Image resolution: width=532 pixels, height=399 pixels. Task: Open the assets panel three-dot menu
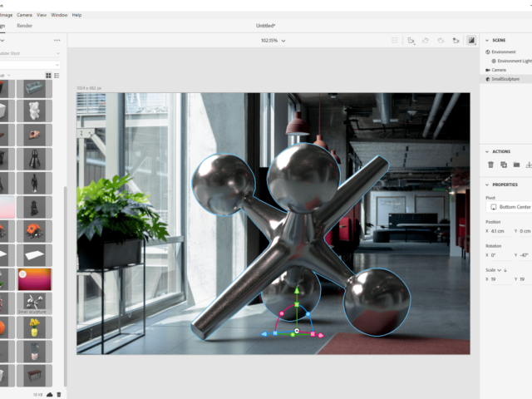tap(57, 40)
